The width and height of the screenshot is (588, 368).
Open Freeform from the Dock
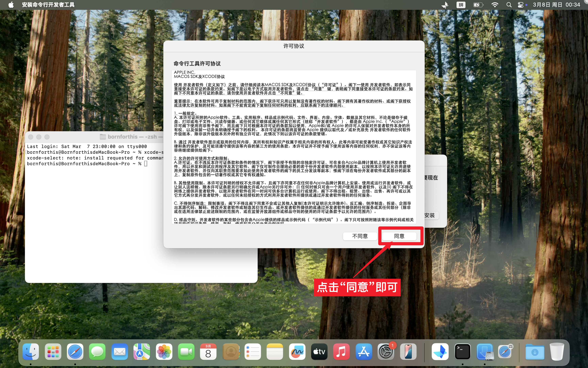297,352
